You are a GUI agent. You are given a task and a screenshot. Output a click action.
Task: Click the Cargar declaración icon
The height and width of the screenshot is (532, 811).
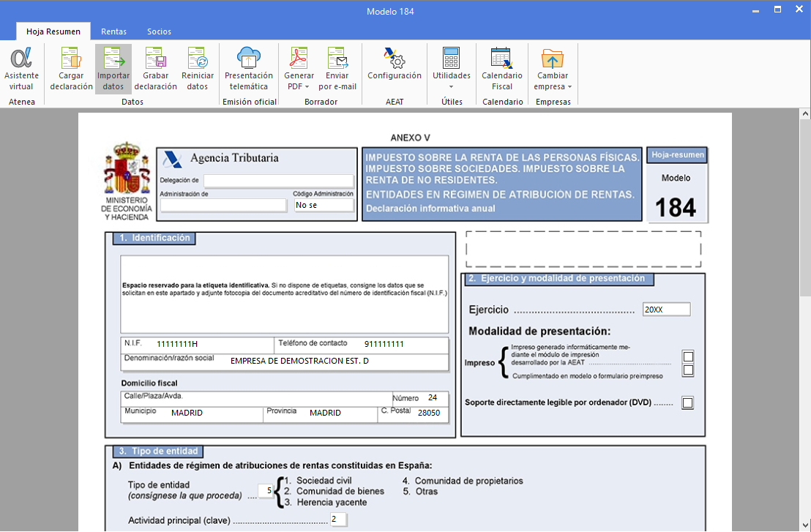point(71,69)
